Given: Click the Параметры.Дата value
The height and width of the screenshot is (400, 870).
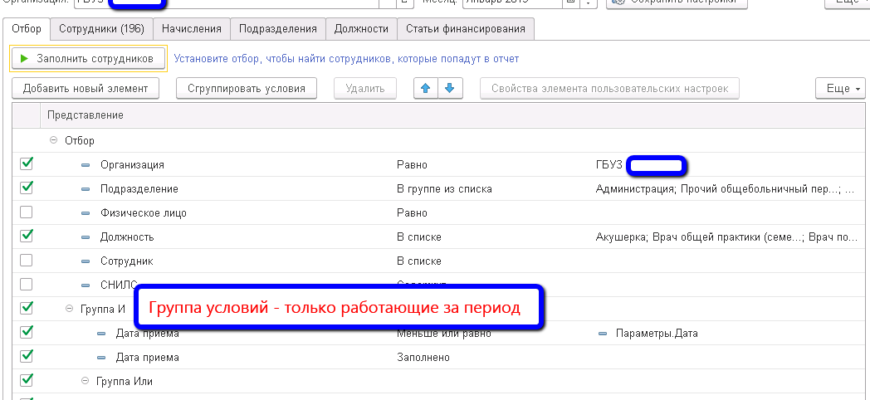Looking at the screenshot, I should pos(656,334).
